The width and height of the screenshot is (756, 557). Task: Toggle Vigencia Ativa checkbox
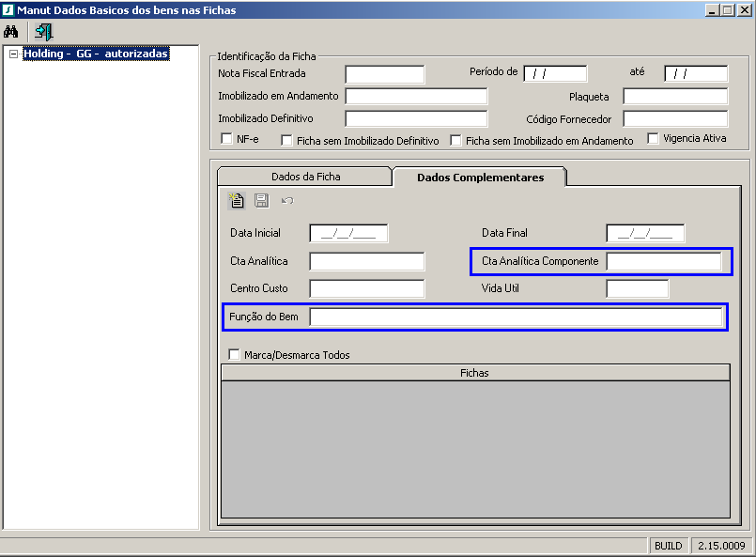click(x=654, y=139)
